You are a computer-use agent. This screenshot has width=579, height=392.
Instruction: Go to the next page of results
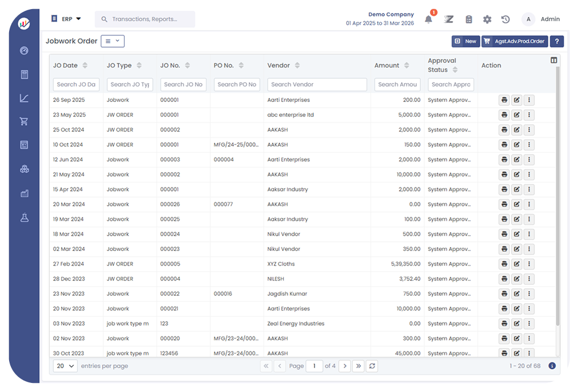point(344,366)
